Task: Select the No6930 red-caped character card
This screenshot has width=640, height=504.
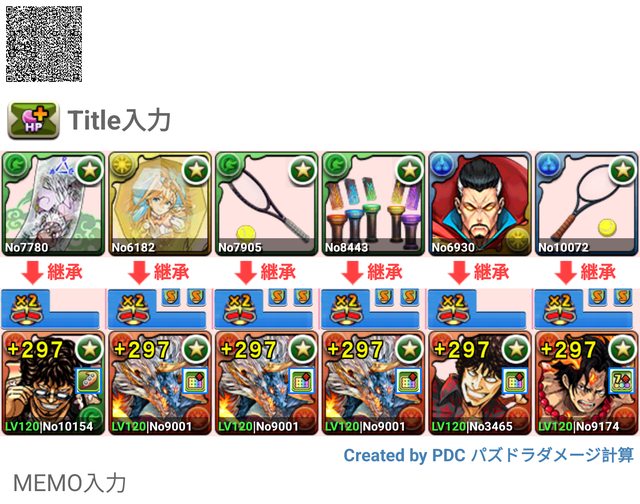Action: pyautogui.click(x=480, y=204)
